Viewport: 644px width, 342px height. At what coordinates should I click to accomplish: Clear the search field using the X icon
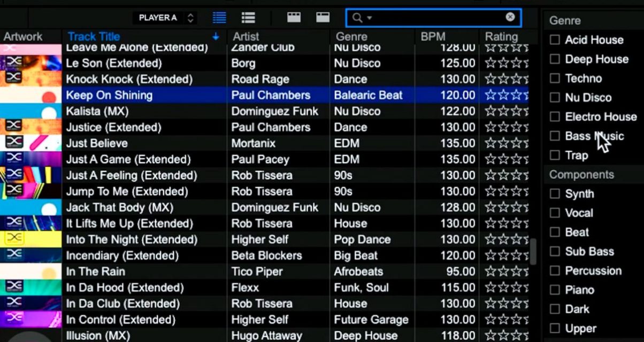(x=509, y=17)
